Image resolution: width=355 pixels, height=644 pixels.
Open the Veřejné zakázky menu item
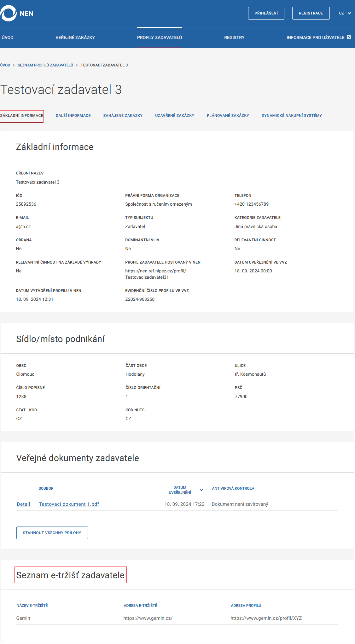click(75, 37)
